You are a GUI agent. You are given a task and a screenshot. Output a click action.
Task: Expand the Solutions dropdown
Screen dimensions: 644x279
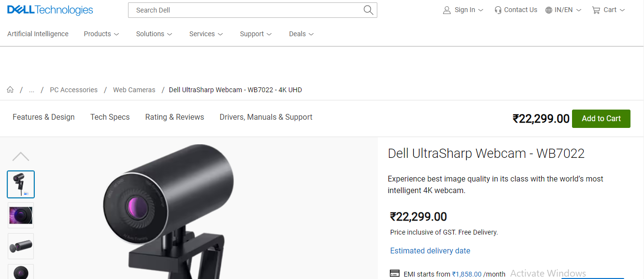[x=154, y=34]
